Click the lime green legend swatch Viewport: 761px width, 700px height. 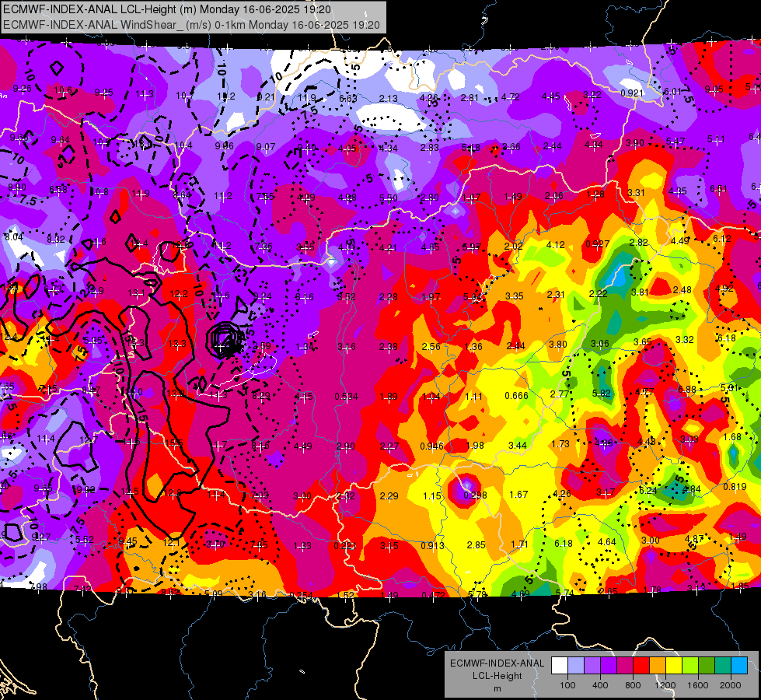[690, 665]
